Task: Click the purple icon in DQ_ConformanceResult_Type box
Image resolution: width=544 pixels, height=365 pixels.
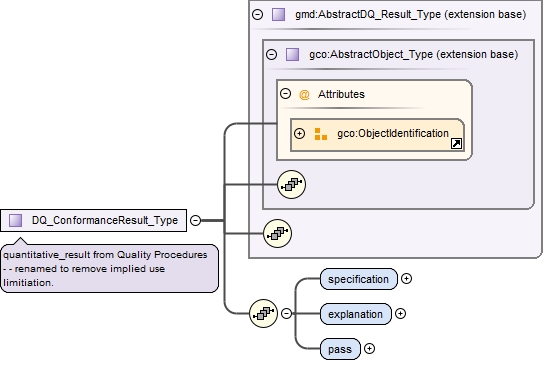Action: (15, 220)
